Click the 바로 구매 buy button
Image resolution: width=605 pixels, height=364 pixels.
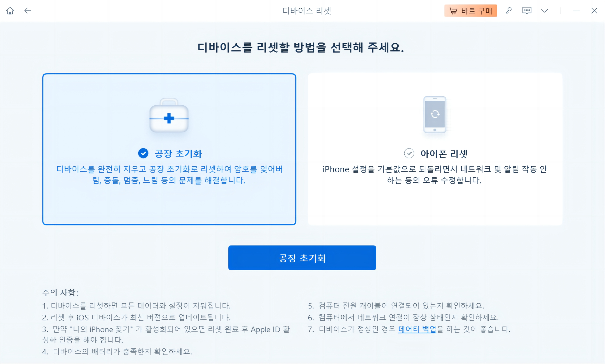point(470,11)
